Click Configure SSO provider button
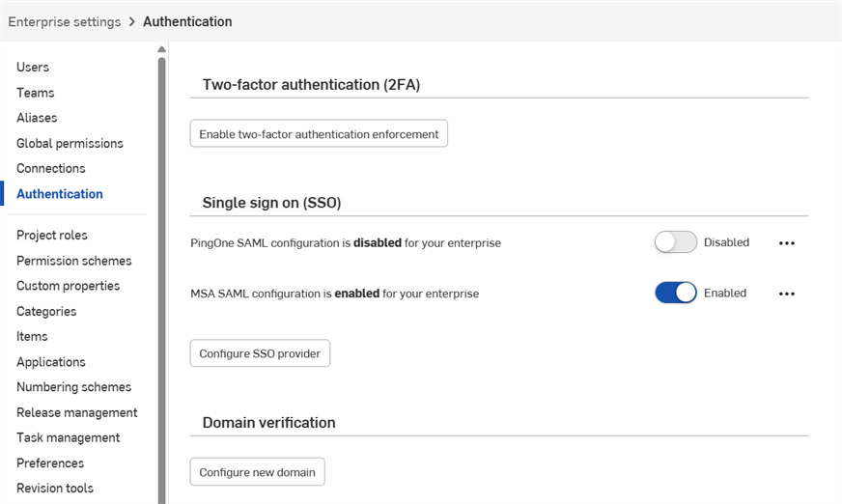Image resolution: width=842 pixels, height=504 pixels. pyautogui.click(x=260, y=354)
